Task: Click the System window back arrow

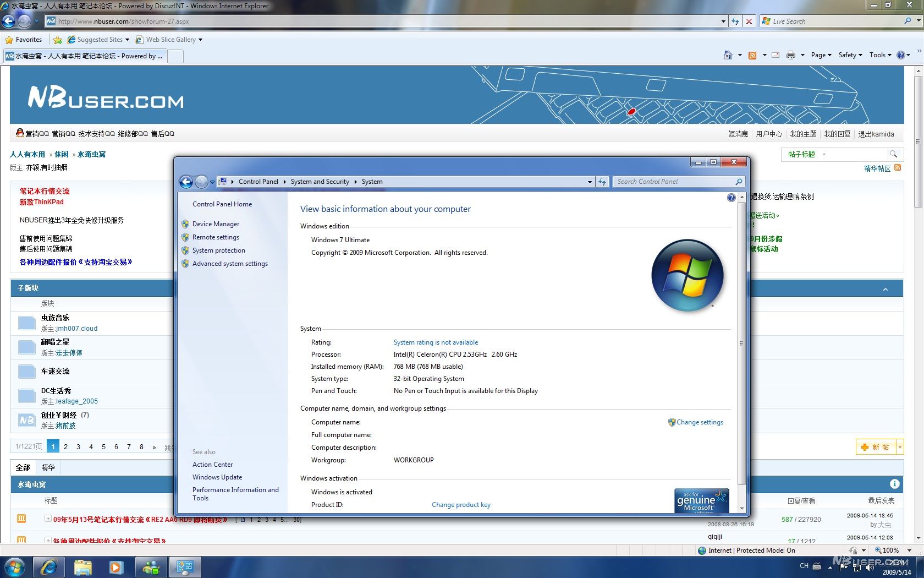Action: pyautogui.click(x=186, y=182)
